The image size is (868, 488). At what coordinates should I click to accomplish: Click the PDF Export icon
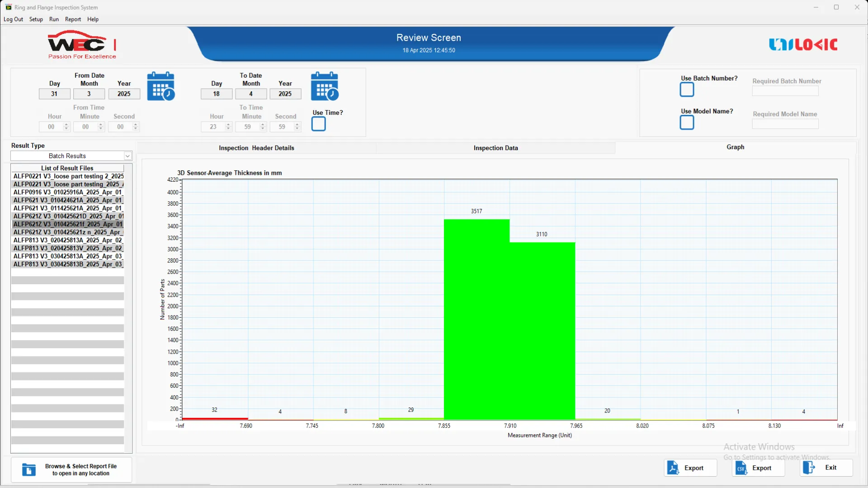click(673, 468)
